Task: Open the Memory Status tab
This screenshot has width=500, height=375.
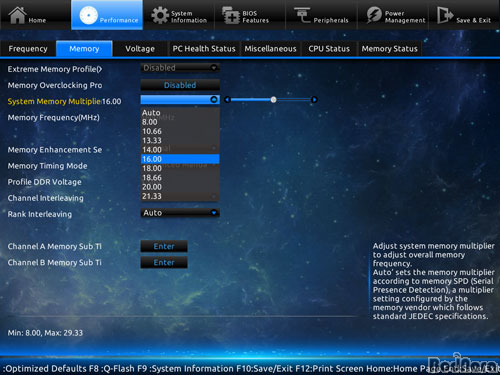Action: tap(390, 49)
